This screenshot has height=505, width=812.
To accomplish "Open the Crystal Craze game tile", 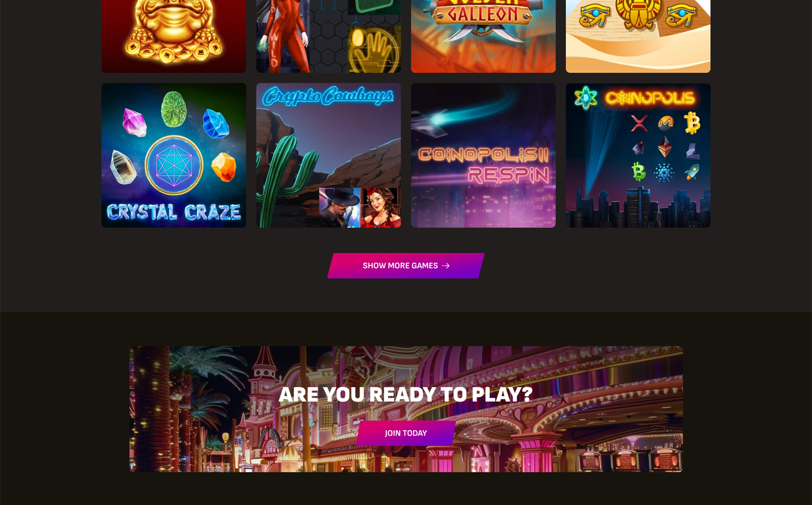I will coord(174,155).
